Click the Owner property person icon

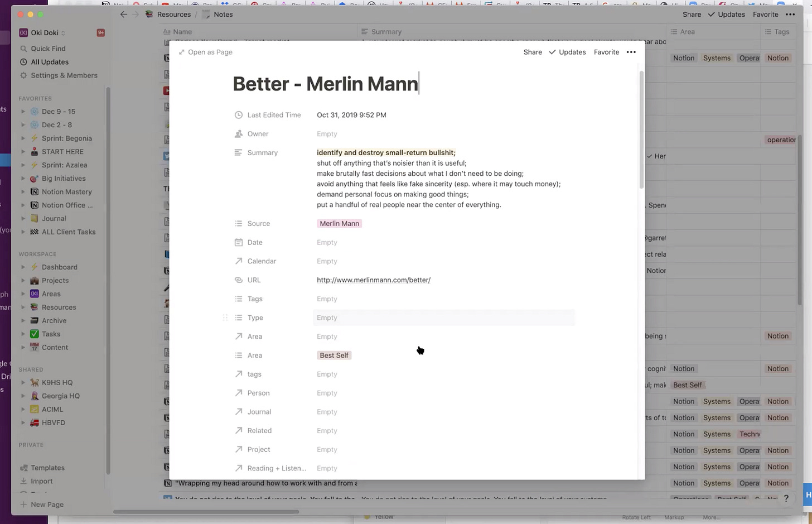click(x=239, y=134)
